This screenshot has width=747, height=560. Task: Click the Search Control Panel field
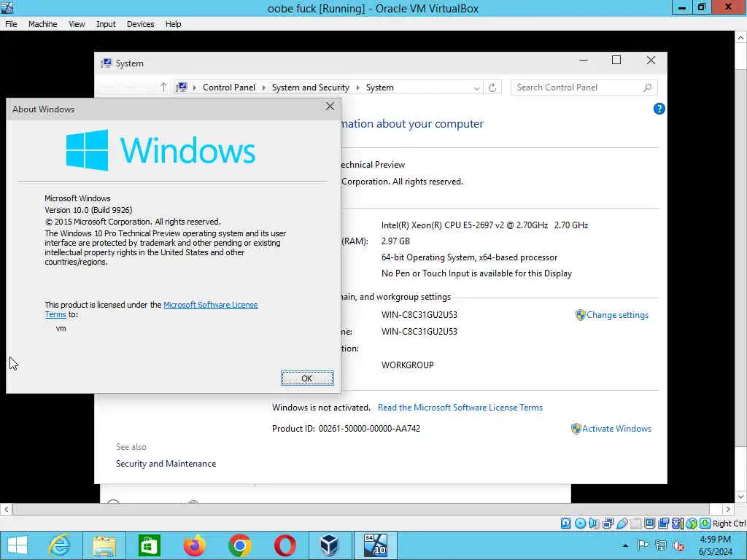point(584,87)
